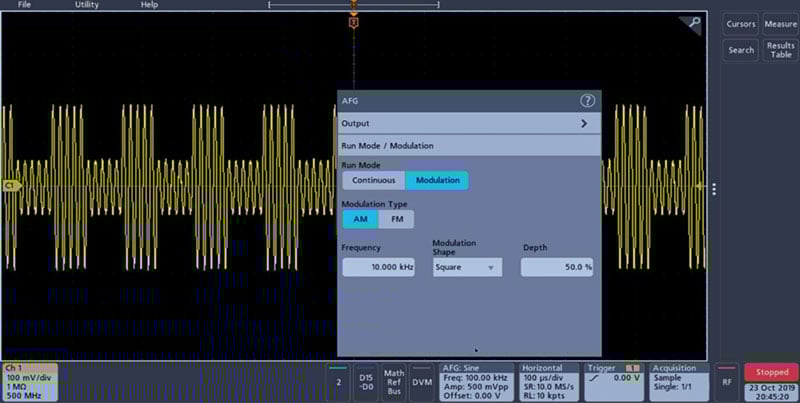
Task: Select Modulation run mode
Action: click(437, 181)
